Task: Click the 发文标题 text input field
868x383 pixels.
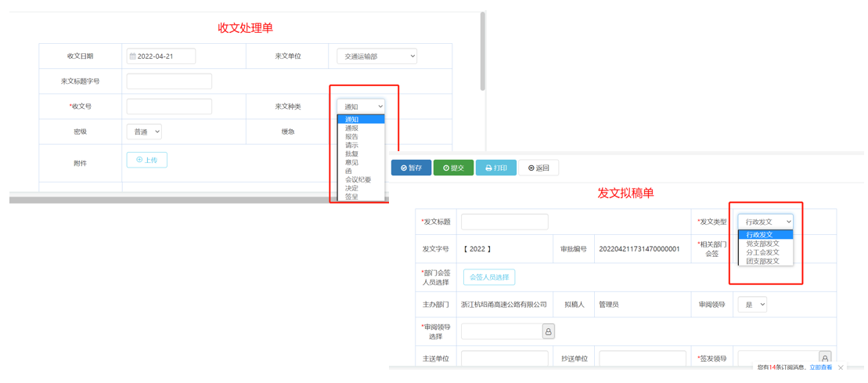Action: tap(504, 222)
